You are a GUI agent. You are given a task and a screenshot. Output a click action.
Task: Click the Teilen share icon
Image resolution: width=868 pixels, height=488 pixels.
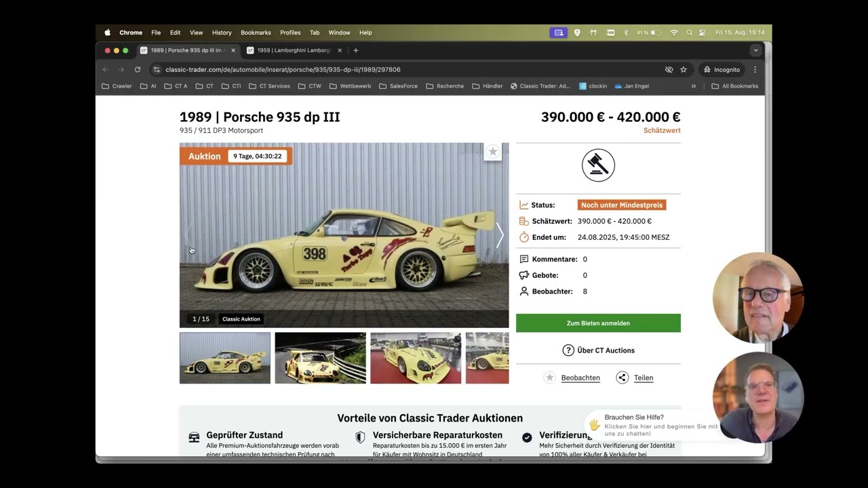(x=623, y=378)
